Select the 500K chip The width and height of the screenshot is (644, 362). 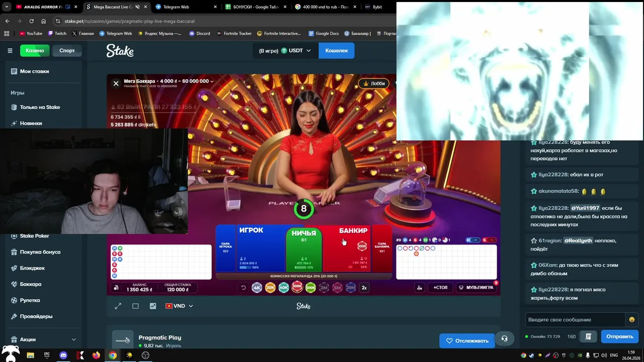310,288
